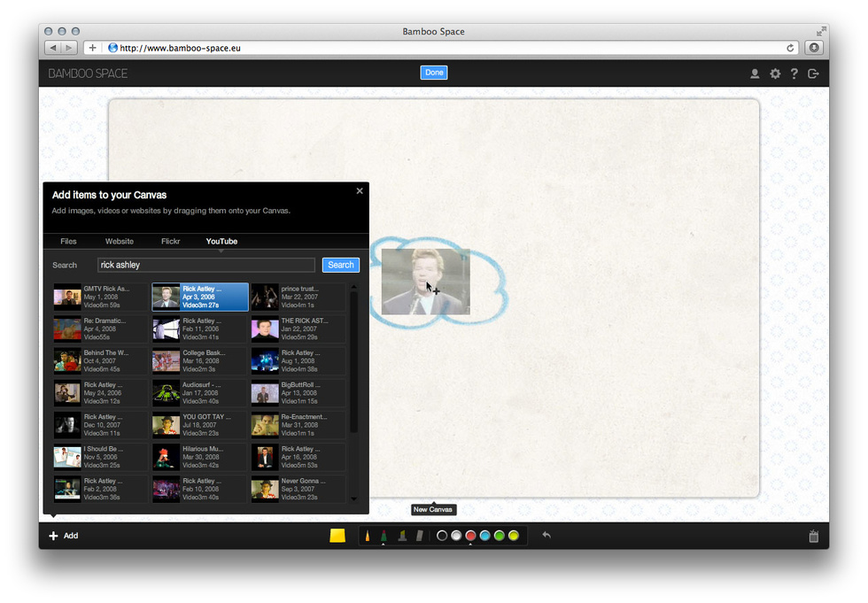Select Rick Astley Feb 2, 2008 video
This screenshot has width=868, height=603.
[x=100, y=490]
